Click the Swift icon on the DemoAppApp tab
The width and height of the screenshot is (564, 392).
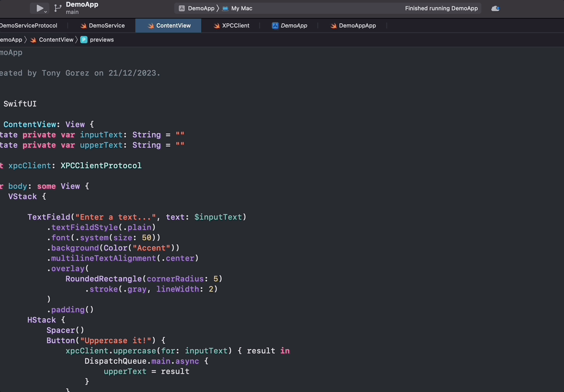(333, 26)
